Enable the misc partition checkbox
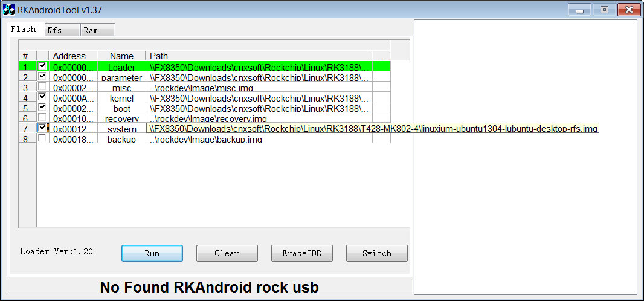Viewport: 644px width, 301px height. (42, 86)
